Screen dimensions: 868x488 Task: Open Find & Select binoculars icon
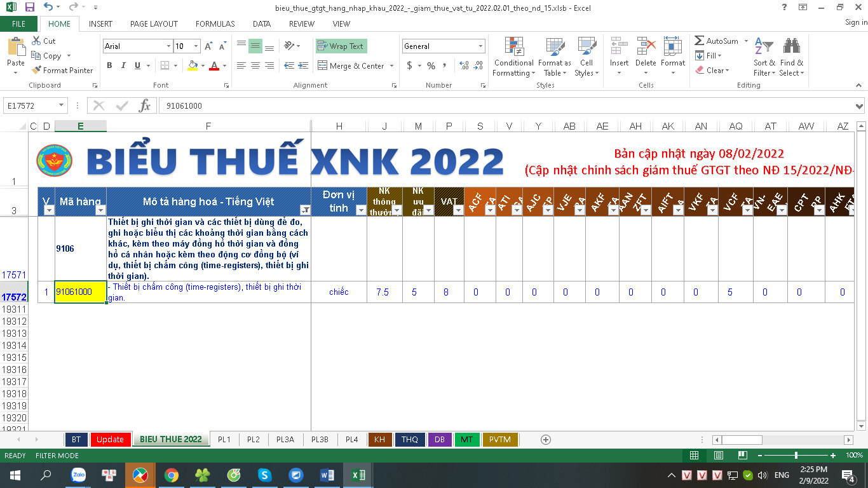coord(791,47)
